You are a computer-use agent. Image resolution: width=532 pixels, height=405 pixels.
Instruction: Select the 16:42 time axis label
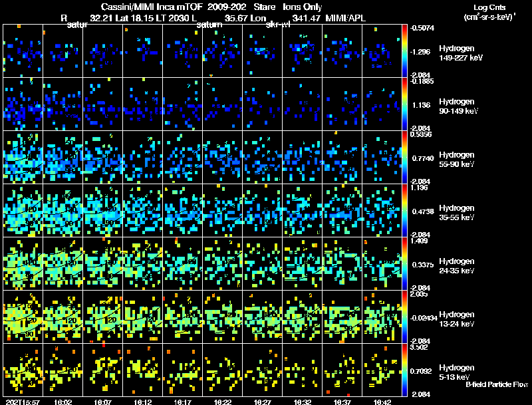pyautogui.click(x=382, y=402)
